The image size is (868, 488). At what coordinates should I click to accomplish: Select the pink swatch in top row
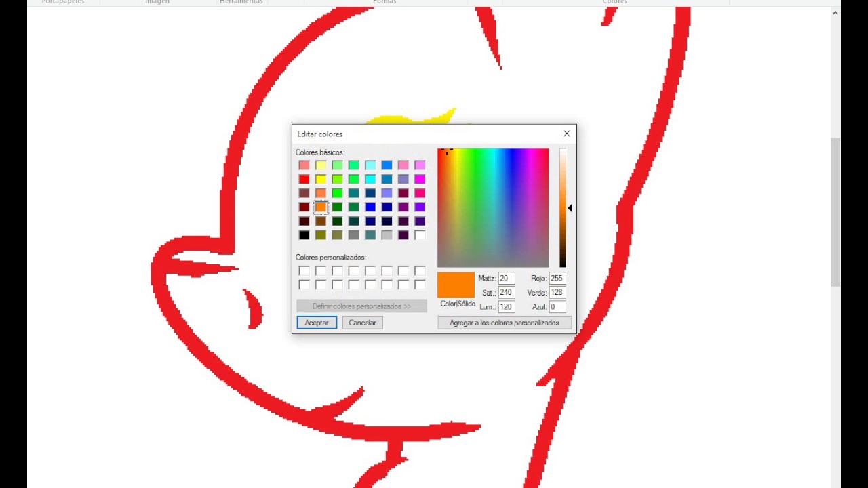click(403, 165)
